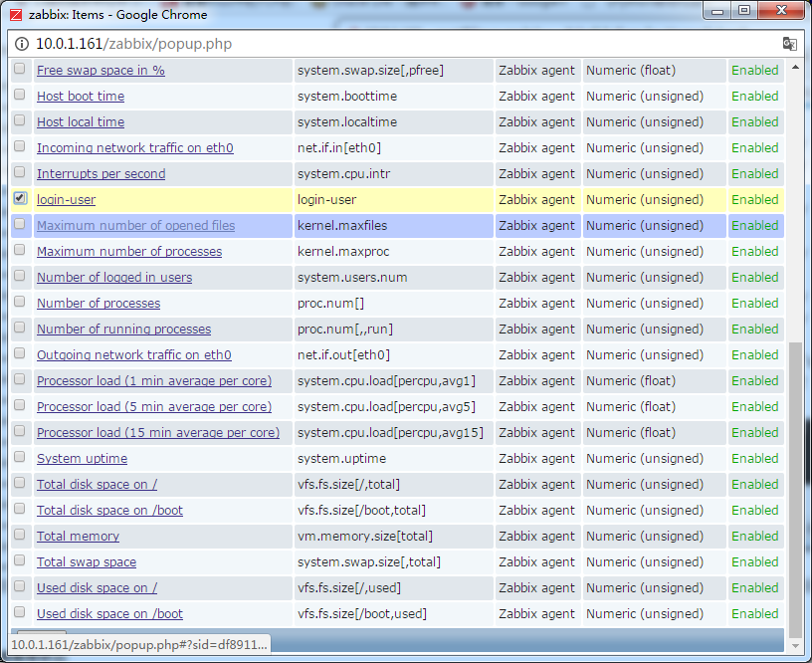Choose the Total disk space on / link
This screenshot has height=663, width=812.
click(x=97, y=485)
